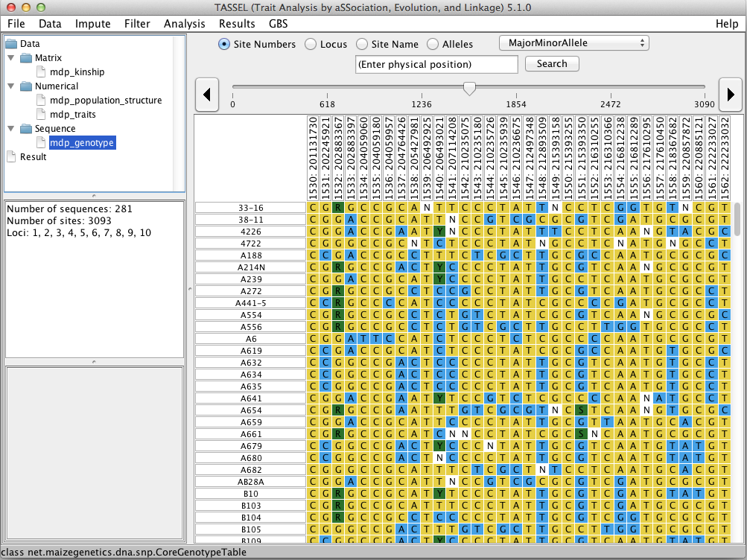Click the right arrow navigation button
747x560 pixels.
coord(730,95)
